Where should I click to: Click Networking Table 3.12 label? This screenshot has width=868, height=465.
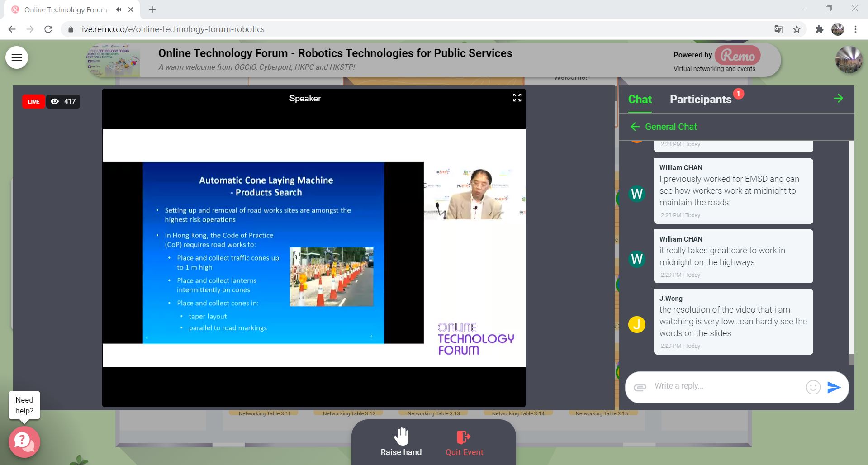349,413
